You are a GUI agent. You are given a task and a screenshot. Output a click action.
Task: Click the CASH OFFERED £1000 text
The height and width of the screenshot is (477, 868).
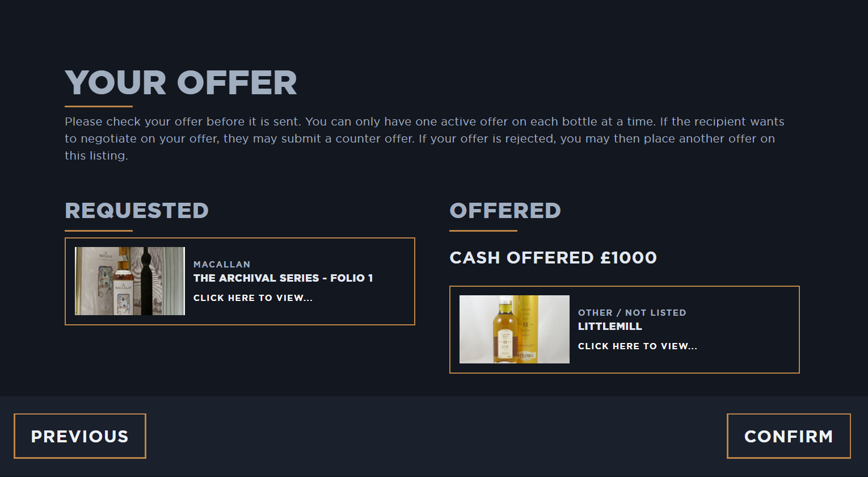click(x=553, y=257)
